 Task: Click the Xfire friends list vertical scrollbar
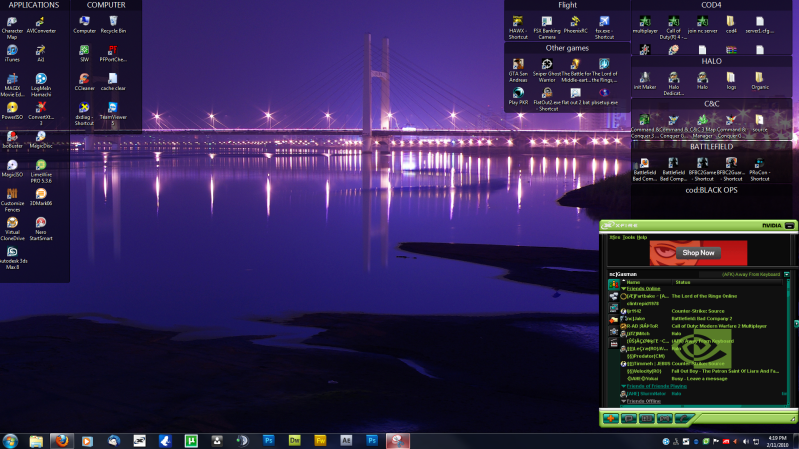[x=787, y=341]
